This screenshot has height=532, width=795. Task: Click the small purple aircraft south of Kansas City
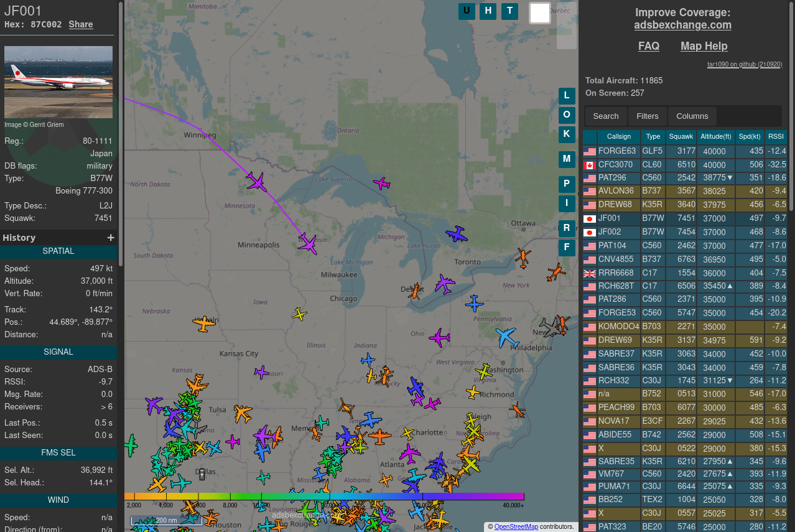point(261,372)
